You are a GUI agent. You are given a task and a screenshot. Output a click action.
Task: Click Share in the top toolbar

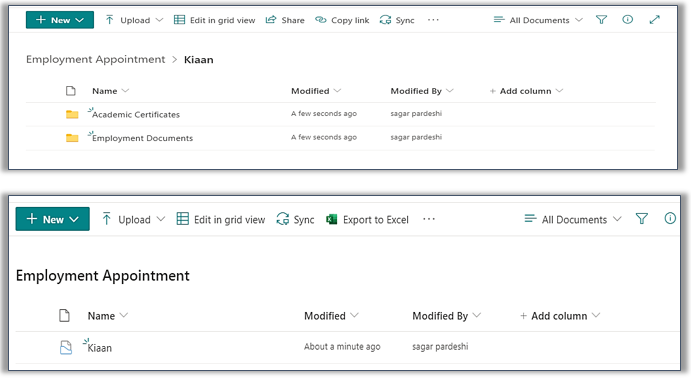pos(285,20)
